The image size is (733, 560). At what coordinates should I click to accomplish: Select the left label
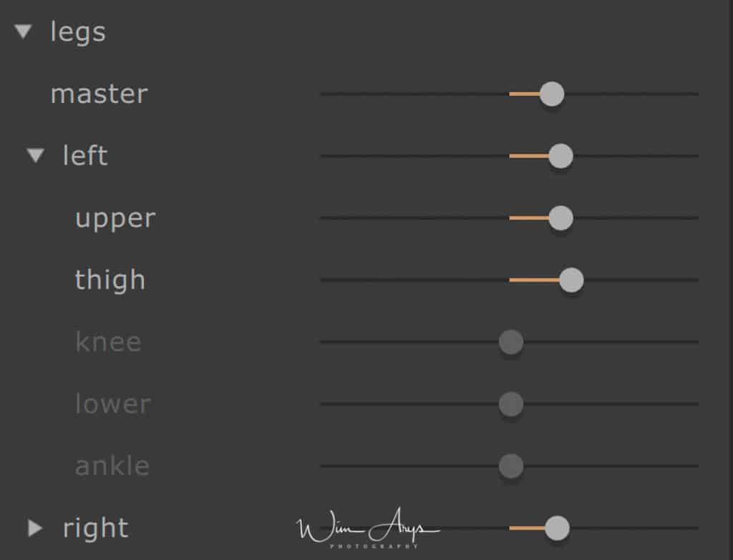point(85,155)
